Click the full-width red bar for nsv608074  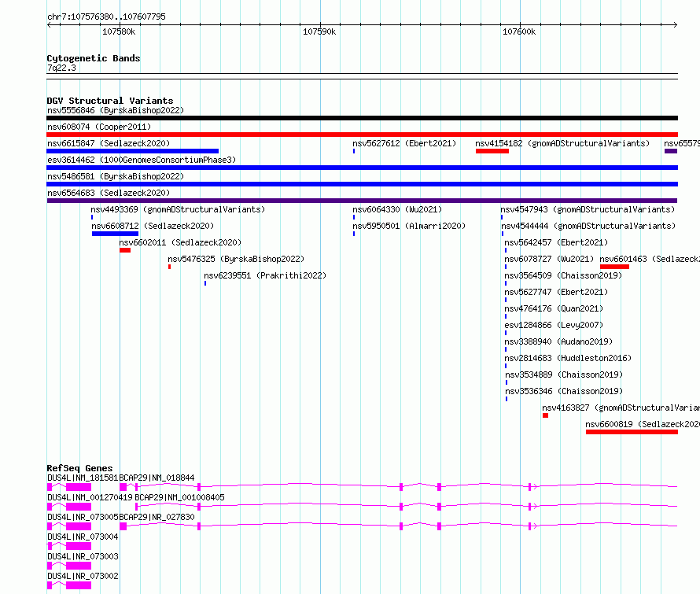pos(362,135)
